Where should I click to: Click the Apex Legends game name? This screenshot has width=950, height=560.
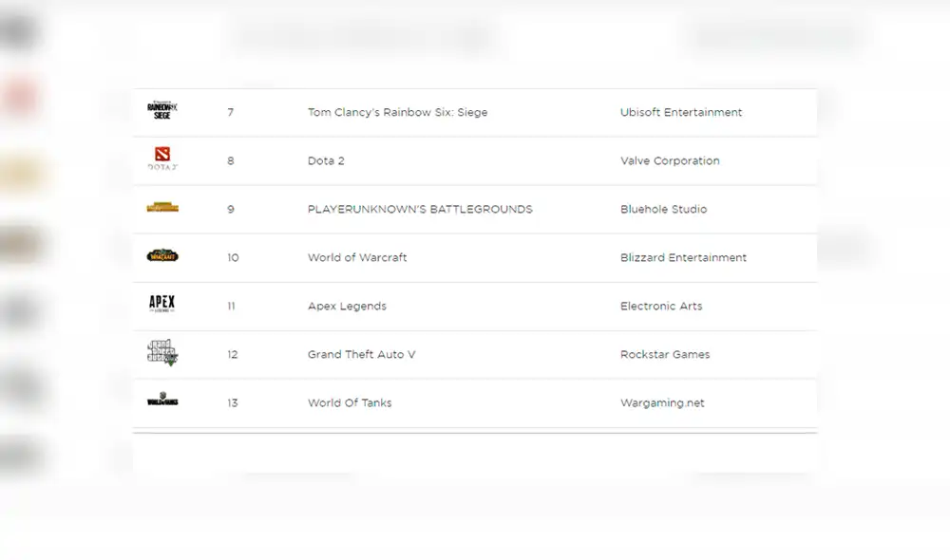click(347, 306)
